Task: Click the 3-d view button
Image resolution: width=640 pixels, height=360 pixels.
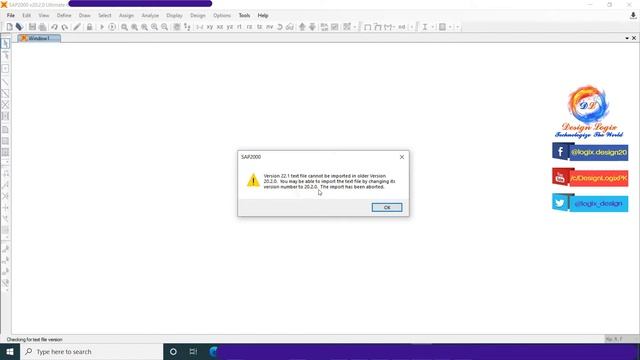Action: point(200,27)
